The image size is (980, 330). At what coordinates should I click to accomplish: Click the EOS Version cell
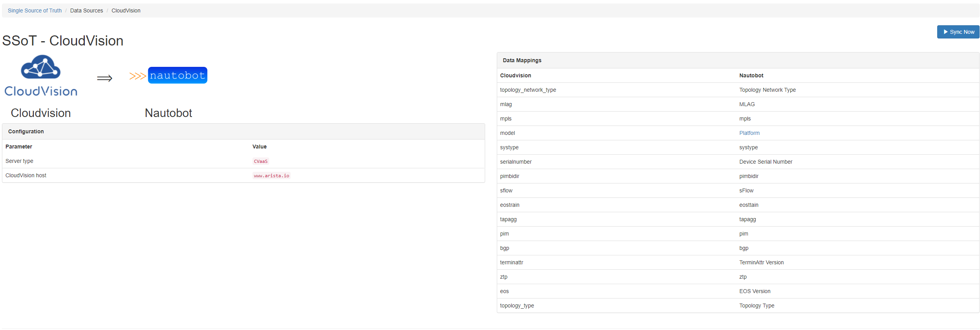(754, 291)
